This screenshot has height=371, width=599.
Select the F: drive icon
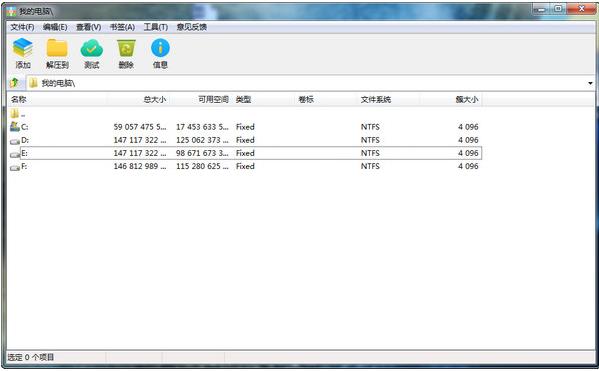click(15, 167)
